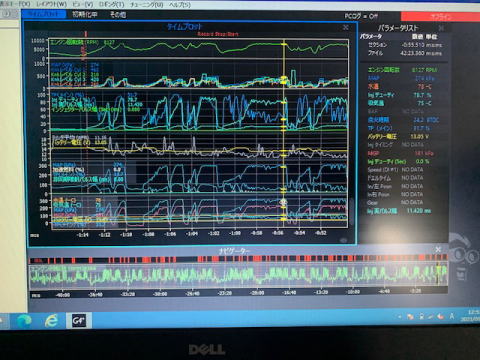Click the IME 'A' indicator in system tray
The width and height of the screenshot is (480, 360).
(x=452, y=316)
